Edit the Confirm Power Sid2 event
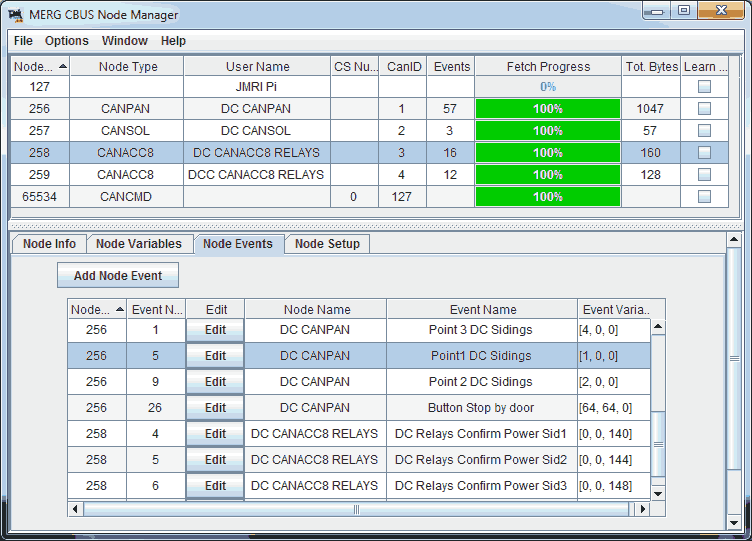752x541 pixels. click(x=215, y=459)
